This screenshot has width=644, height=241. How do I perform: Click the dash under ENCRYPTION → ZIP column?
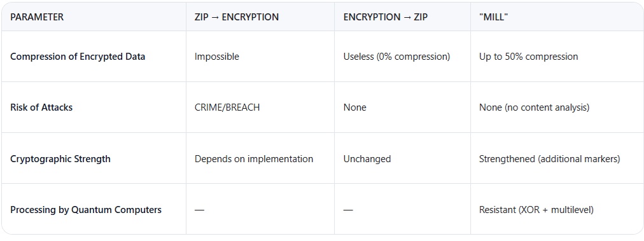tap(348, 210)
